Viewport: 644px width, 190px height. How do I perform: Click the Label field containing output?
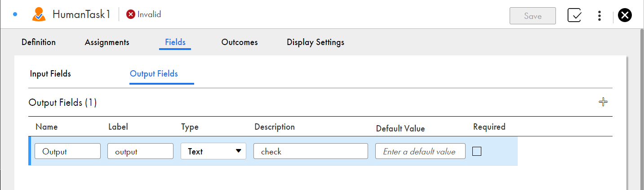140,151
